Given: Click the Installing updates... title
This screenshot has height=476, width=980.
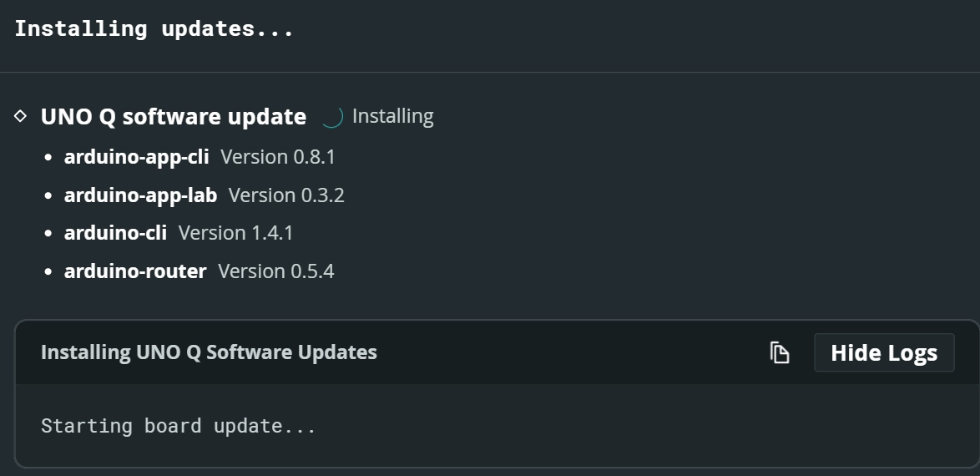Looking at the screenshot, I should [154, 28].
